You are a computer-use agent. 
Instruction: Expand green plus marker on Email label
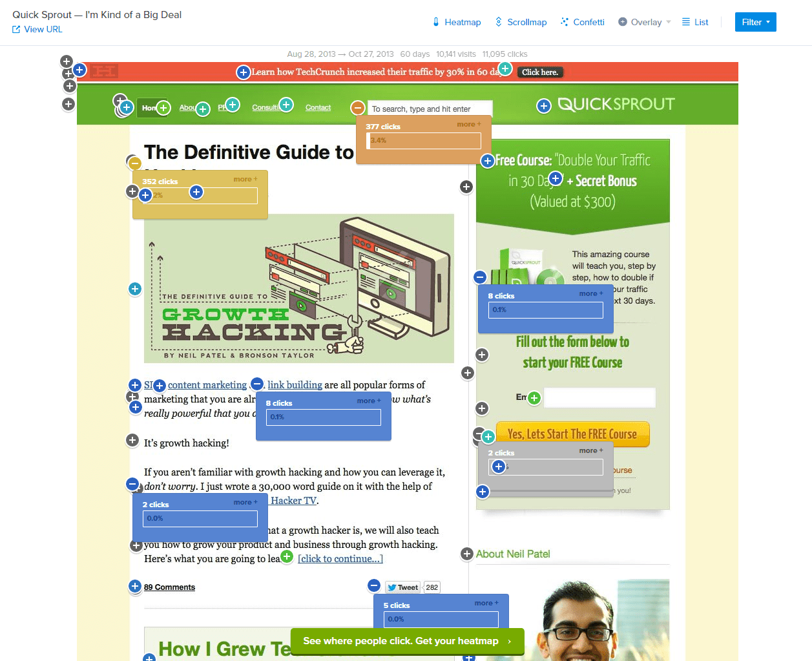point(534,398)
